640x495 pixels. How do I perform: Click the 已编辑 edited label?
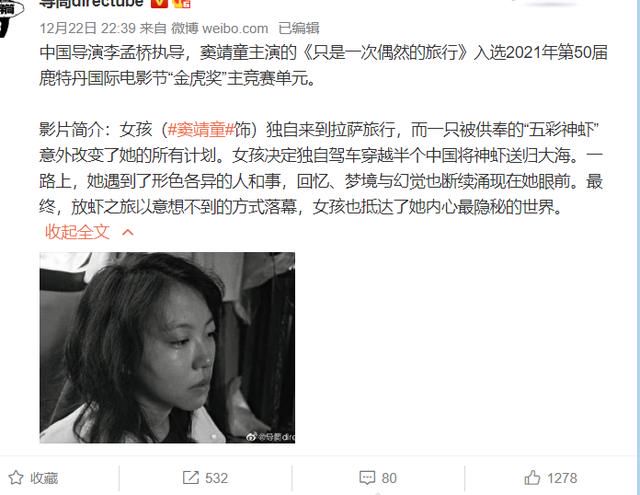tap(299, 28)
